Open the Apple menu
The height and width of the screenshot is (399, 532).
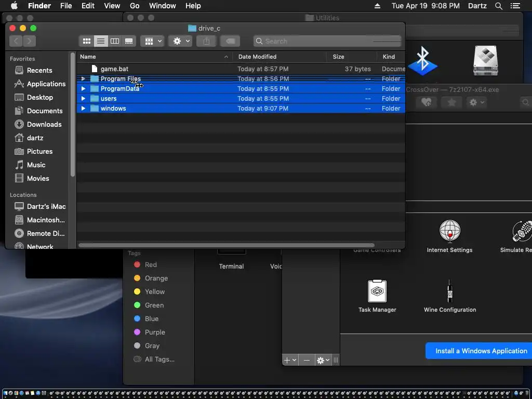pyautogui.click(x=14, y=6)
